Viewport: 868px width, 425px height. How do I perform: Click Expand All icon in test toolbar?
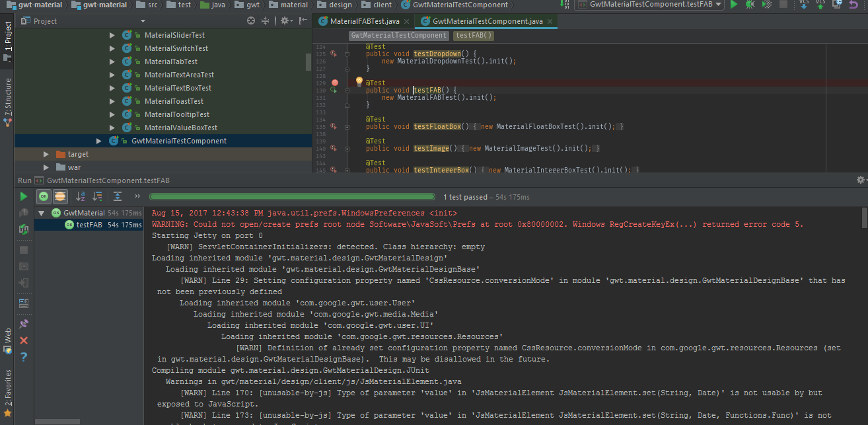(118, 196)
